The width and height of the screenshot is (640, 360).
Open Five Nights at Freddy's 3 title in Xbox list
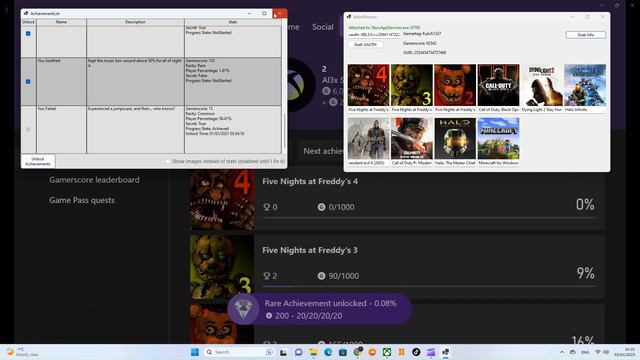pyautogui.click(x=310, y=250)
